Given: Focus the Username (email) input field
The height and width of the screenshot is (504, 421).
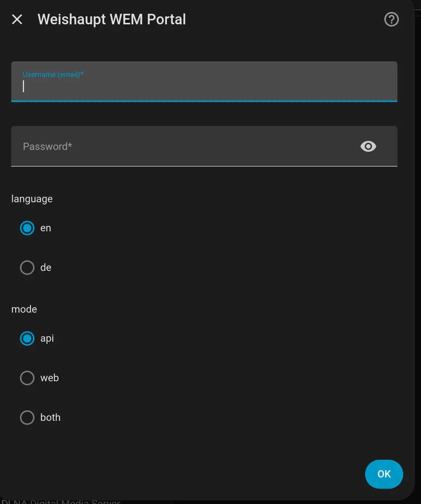Looking at the screenshot, I should click(x=204, y=82).
